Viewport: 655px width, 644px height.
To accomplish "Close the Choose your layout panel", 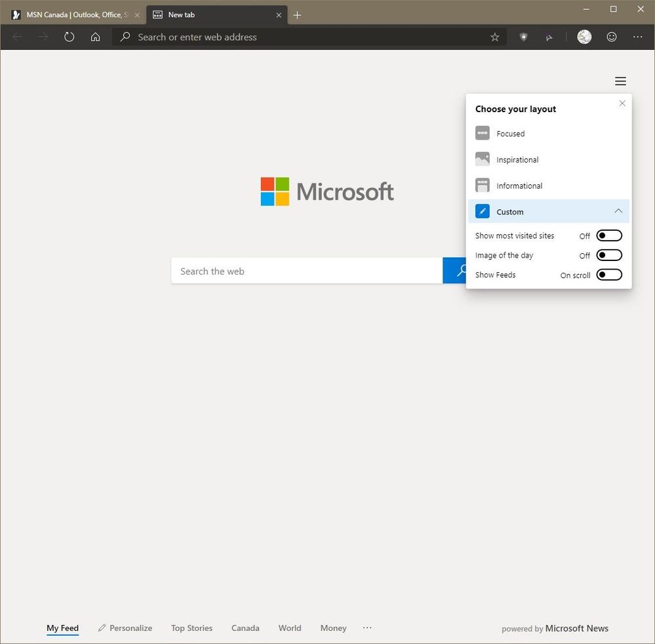I will click(x=622, y=103).
